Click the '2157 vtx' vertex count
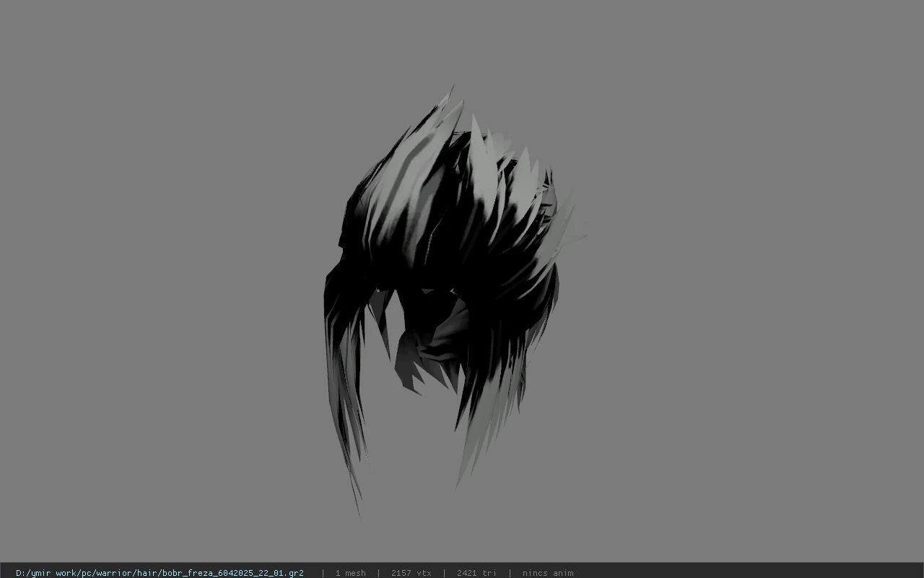Viewport: 924px width, 578px height. pyautogui.click(x=411, y=573)
